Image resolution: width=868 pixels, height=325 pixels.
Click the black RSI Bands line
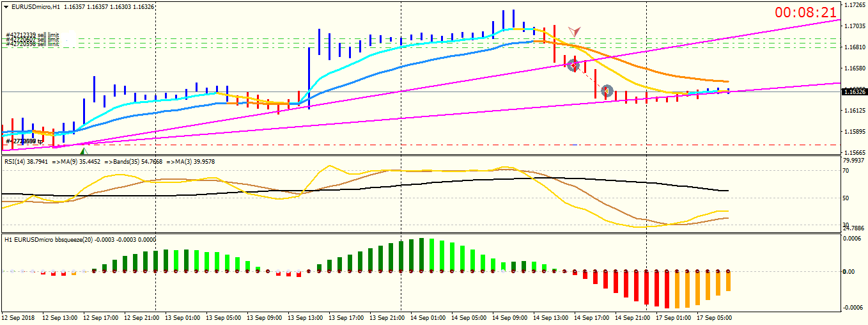point(364,189)
